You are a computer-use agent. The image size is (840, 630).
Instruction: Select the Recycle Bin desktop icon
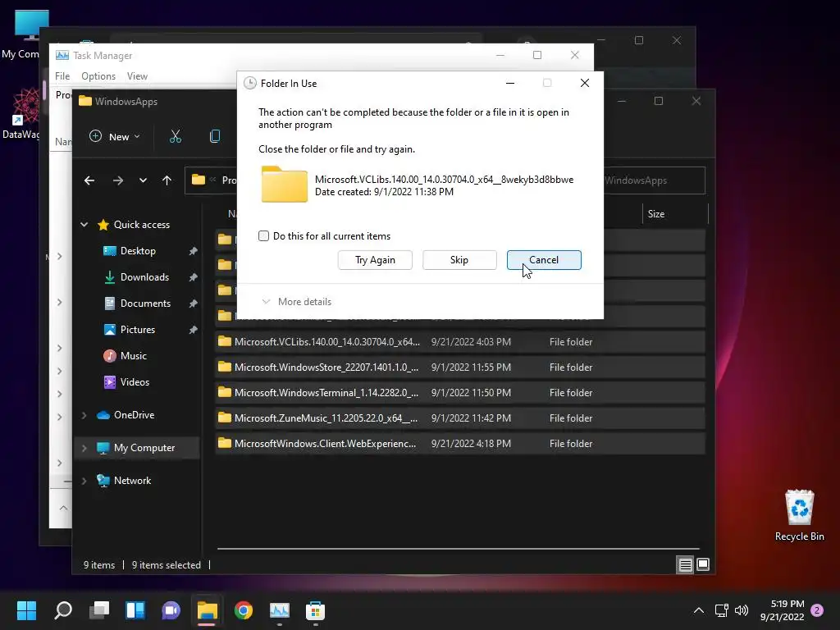coord(799,515)
